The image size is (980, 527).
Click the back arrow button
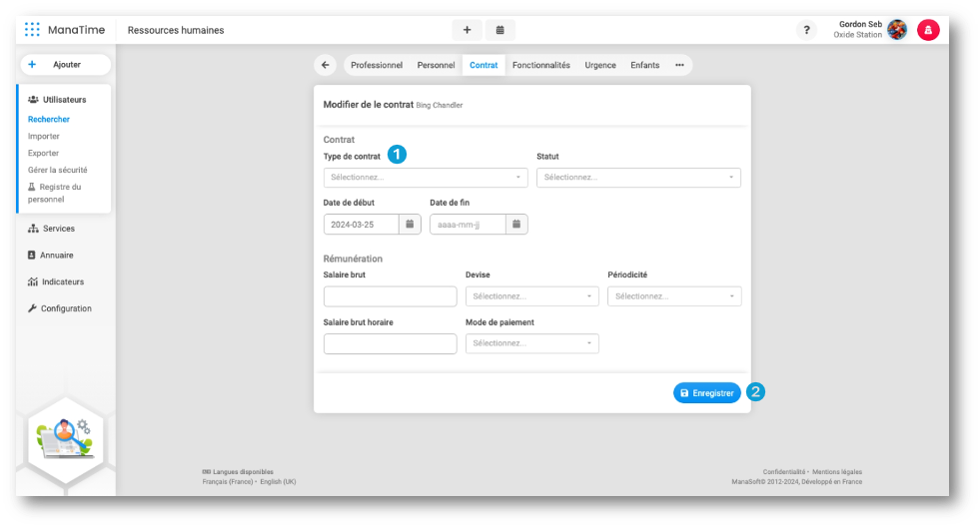click(325, 65)
